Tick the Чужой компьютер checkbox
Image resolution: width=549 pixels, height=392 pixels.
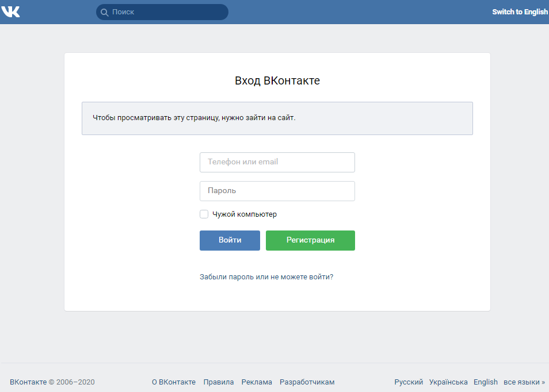coord(204,214)
